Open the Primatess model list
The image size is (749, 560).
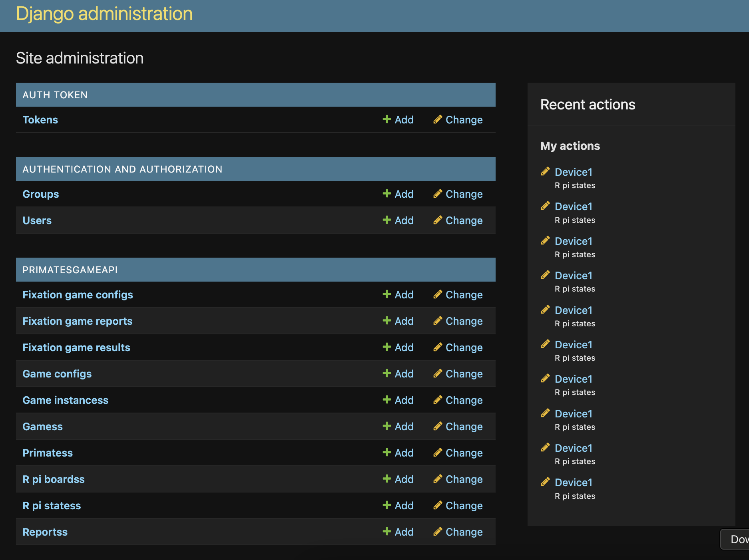coord(48,453)
